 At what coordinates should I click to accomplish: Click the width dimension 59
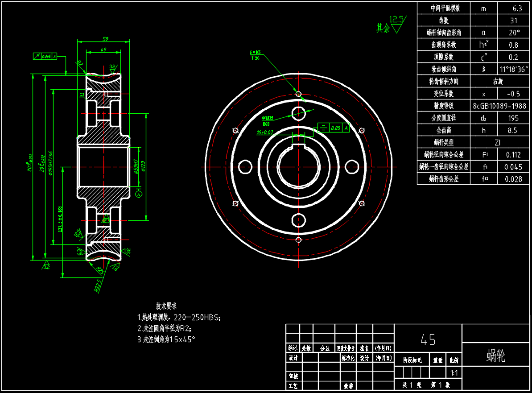(106, 39)
